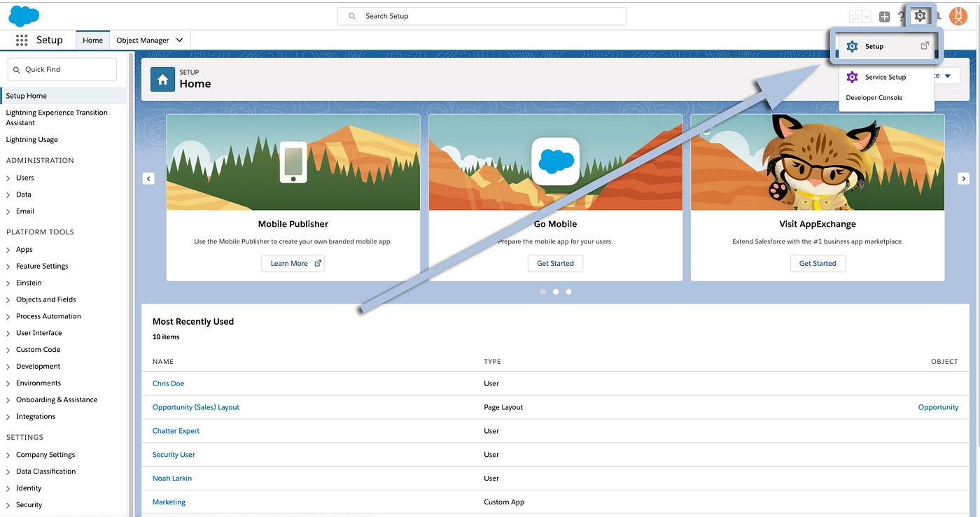Click the Service Setup purple gear icon

click(x=852, y=77)
